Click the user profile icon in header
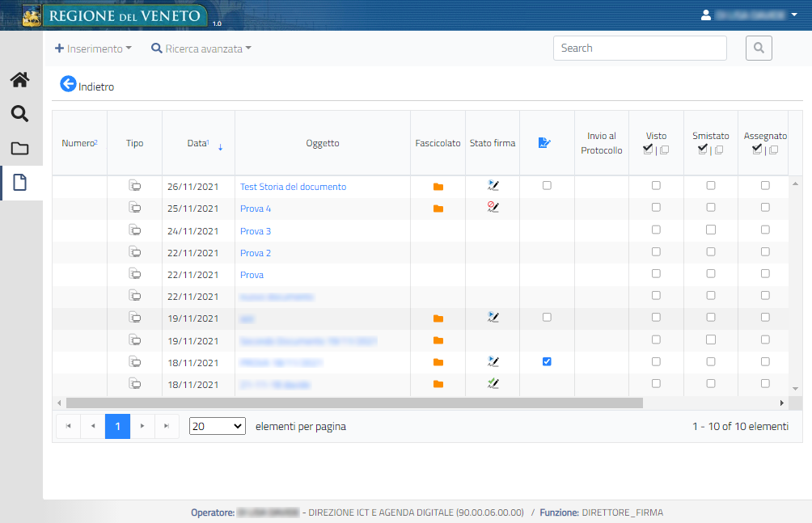Image resolution: width=812 pixels, height=523 pixels. 706,15
